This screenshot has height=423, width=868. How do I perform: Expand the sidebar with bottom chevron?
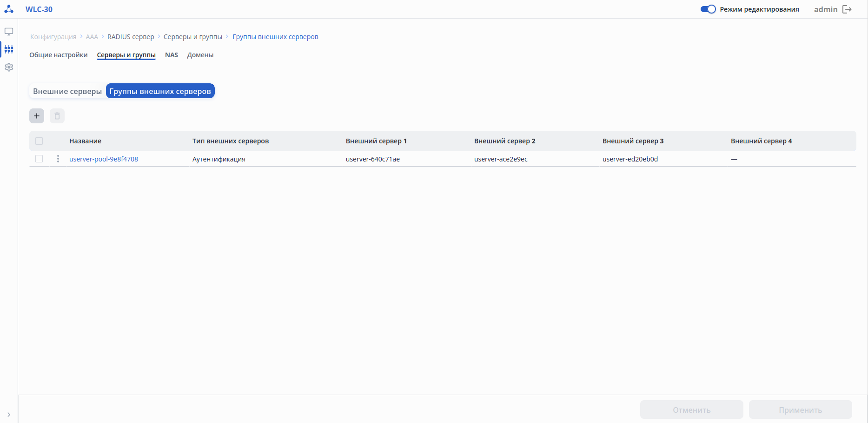pyautogui.click(x=9, y=415)
